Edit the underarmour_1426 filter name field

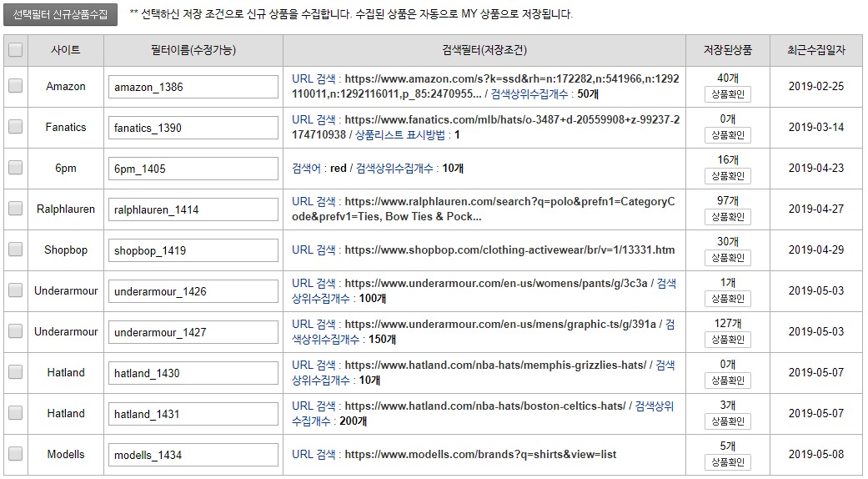(193, 291)
